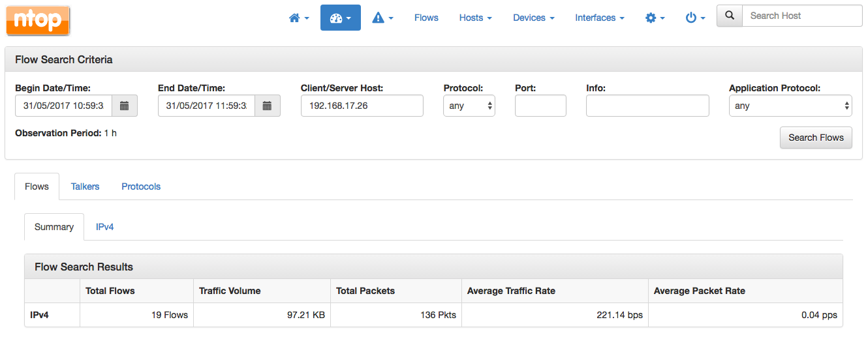Click the Search Flows button
Screen dimensions: 868x339
[x=816, y=138]
